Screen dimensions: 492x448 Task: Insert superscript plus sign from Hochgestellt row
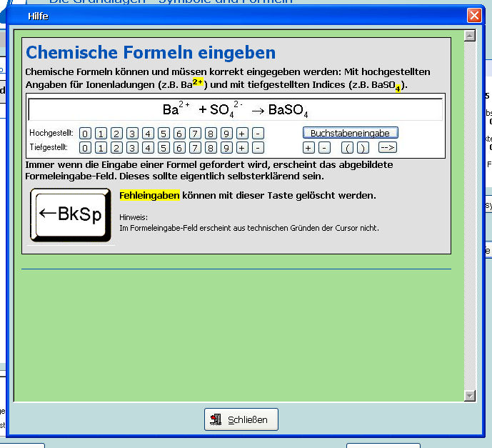[x=242, y=134]
